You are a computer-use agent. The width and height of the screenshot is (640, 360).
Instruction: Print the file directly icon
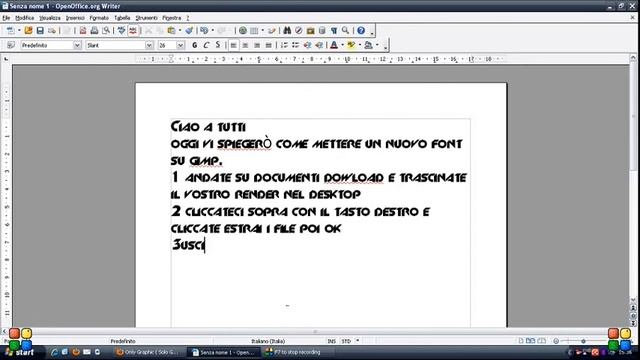94,31
